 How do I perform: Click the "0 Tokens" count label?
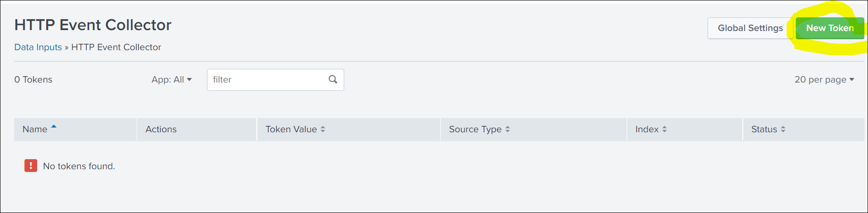(33, 80)
